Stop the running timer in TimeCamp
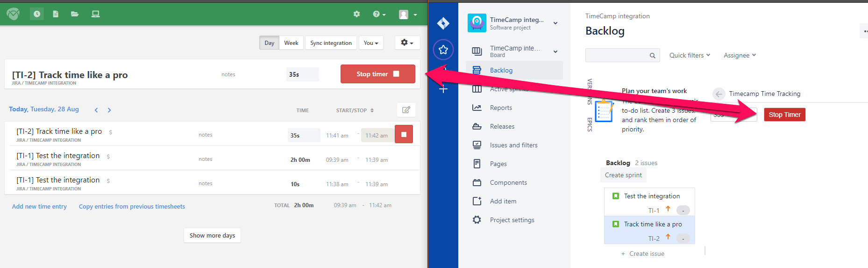 (x=378, y=74)
